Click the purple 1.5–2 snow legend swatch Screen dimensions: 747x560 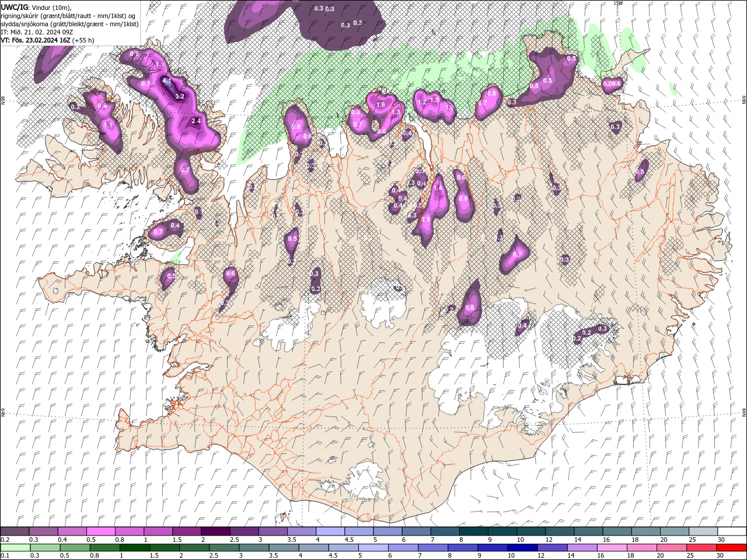(x=187, y=531)
